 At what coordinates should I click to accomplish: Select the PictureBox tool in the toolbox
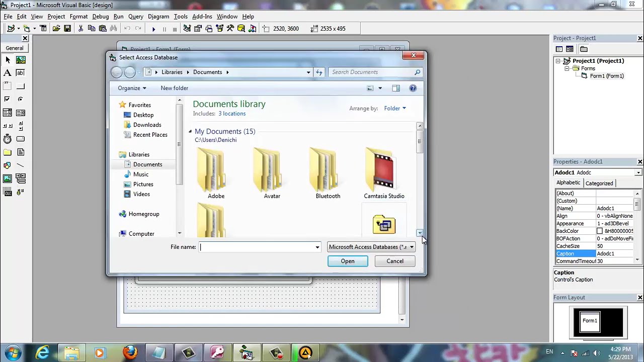point(21,60)
